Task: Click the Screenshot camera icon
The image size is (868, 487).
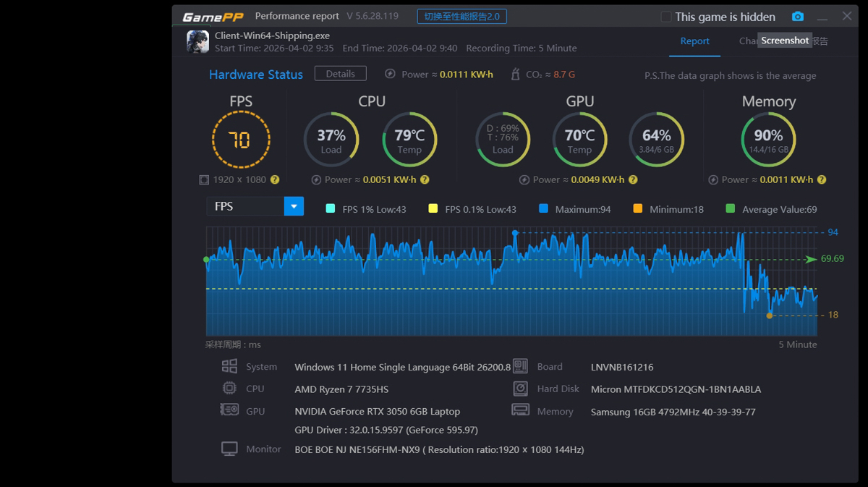Action: coord(797,17)
